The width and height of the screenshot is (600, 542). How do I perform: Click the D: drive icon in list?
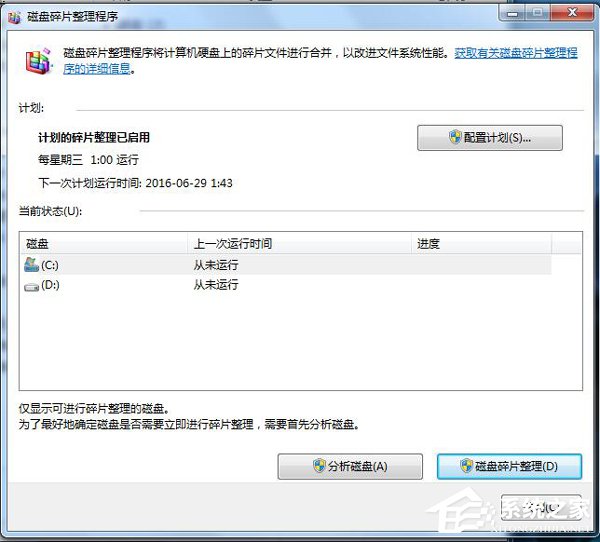[x=31, y=287]
